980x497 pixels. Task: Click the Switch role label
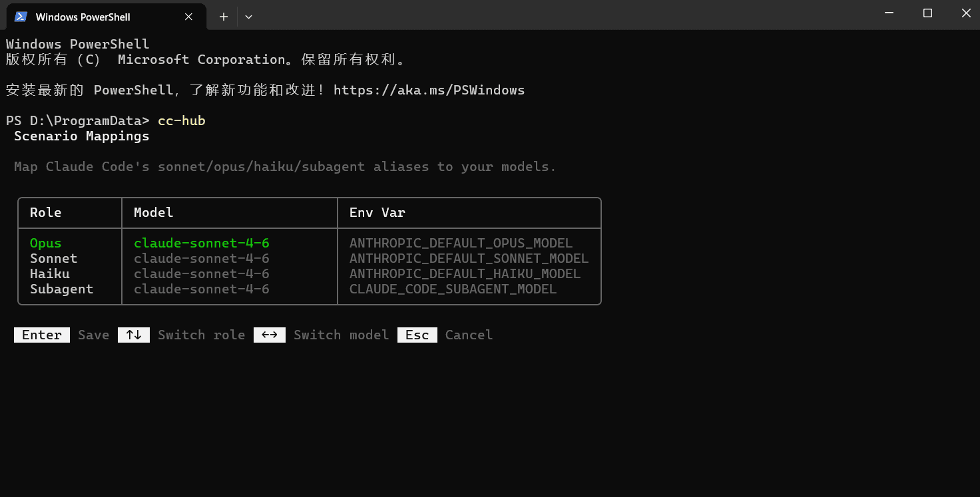pos(202,335)
